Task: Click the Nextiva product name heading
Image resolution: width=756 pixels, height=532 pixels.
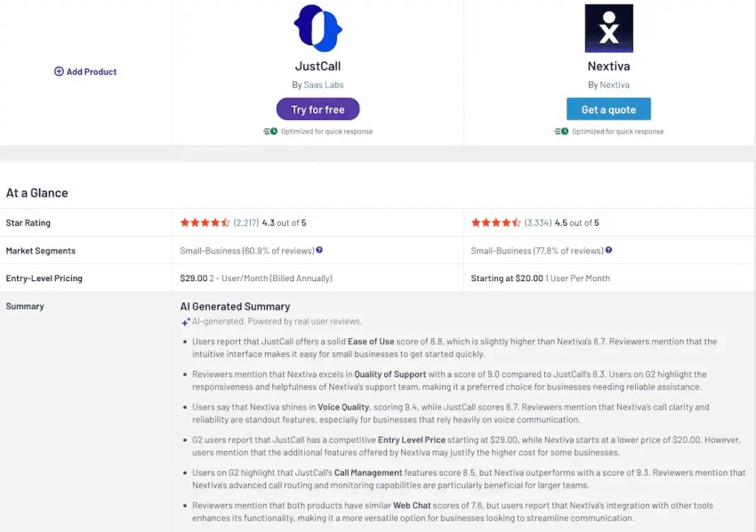Action: pos(608,66)
